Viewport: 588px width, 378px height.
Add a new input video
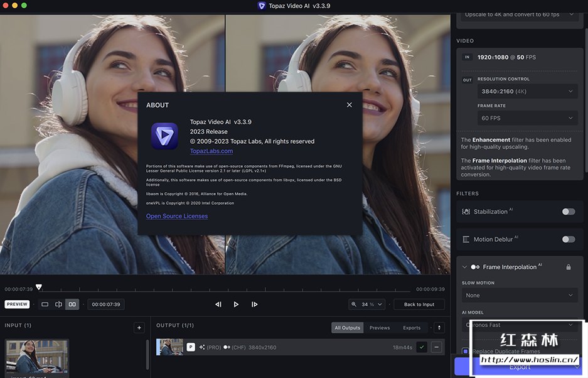point(139,328)
